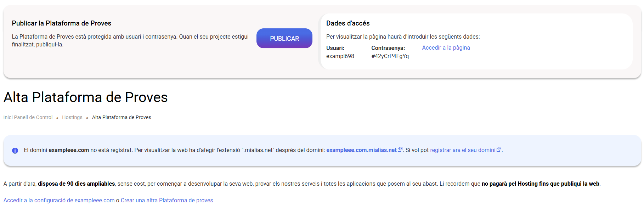Open the exampleee.com.mialias.net link
The image size is (644, 208).
pyautogui.click(x=361, y=150)
